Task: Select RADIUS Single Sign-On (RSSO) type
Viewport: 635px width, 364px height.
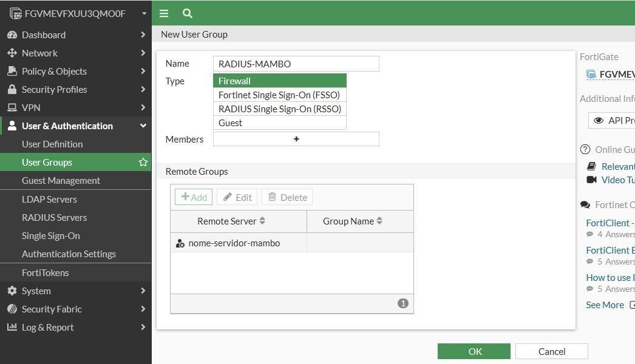Action: coord(280,109)
